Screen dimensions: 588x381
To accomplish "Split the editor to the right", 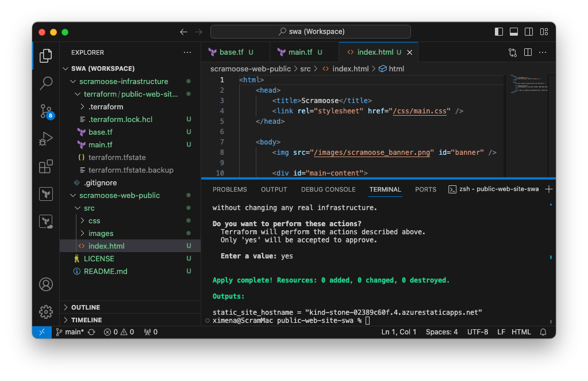I will (528, 52).
